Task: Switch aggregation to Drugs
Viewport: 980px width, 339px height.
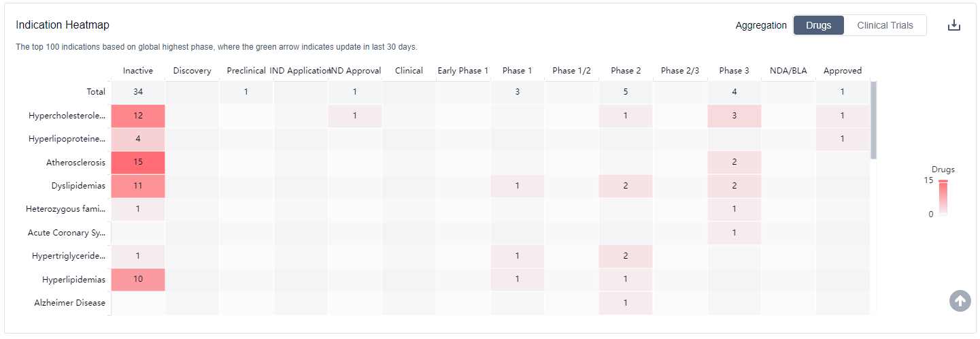Action: click(818, 25)
